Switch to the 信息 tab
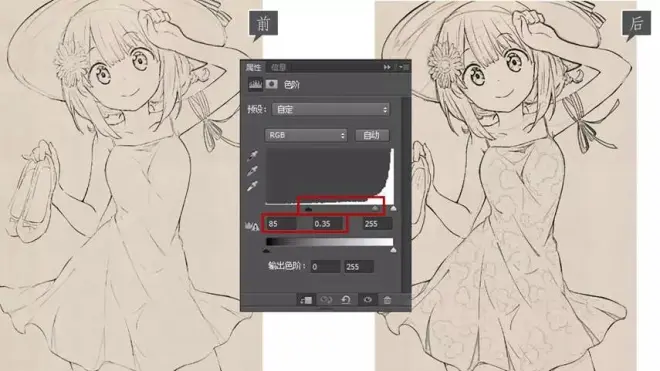The width and height of the screenshot is (660, 371). tap(278, 67)
